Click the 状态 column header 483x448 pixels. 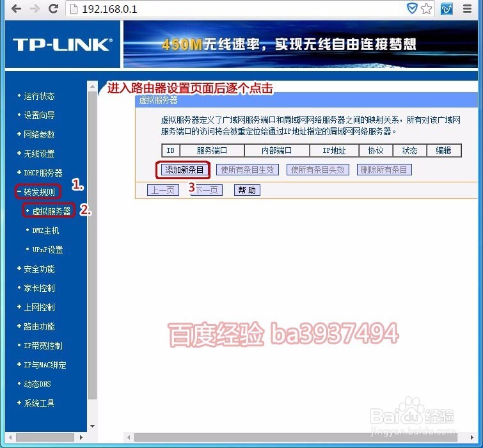coord(409,150)
